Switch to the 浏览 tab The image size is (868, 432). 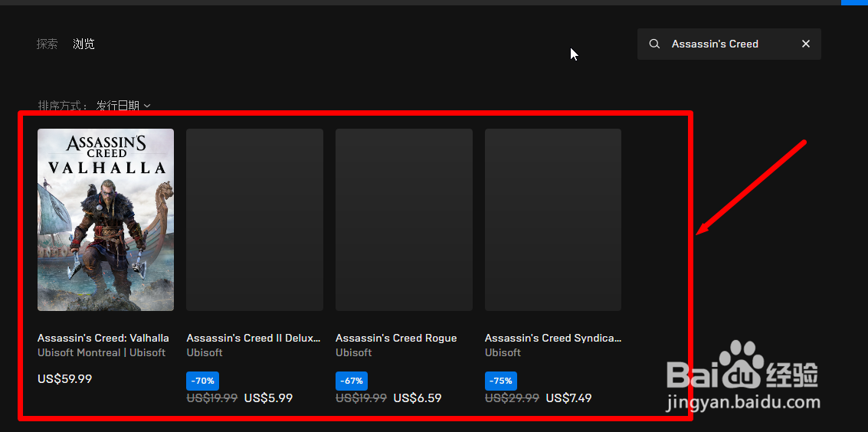pyautogui.click(x=84, y=44)
